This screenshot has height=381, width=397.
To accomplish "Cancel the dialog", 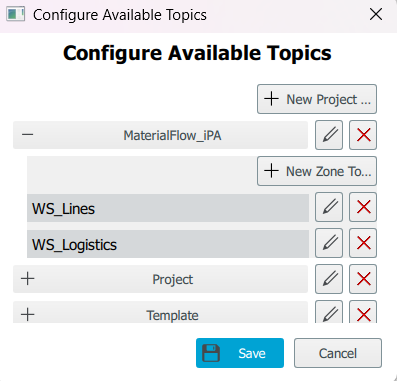I will click(338, 353).
